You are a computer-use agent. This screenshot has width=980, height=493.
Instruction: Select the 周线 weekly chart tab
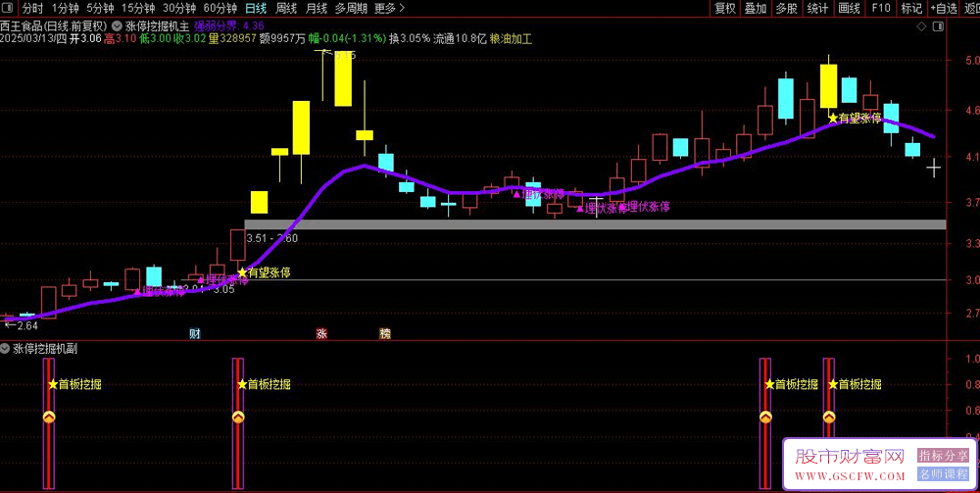[285, 8]
